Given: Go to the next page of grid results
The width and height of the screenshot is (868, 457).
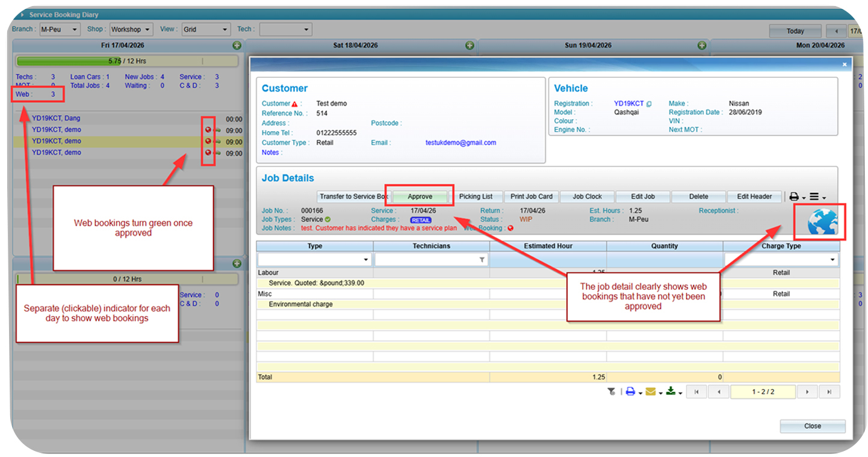Looking at the screenshot, I should pyautogui.click(x=807, y=392).
